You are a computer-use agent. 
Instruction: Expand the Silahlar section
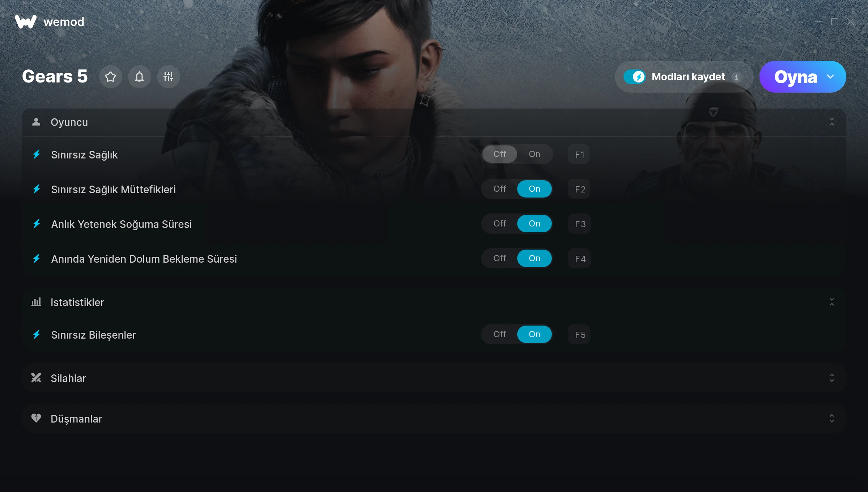coord(832,378)
